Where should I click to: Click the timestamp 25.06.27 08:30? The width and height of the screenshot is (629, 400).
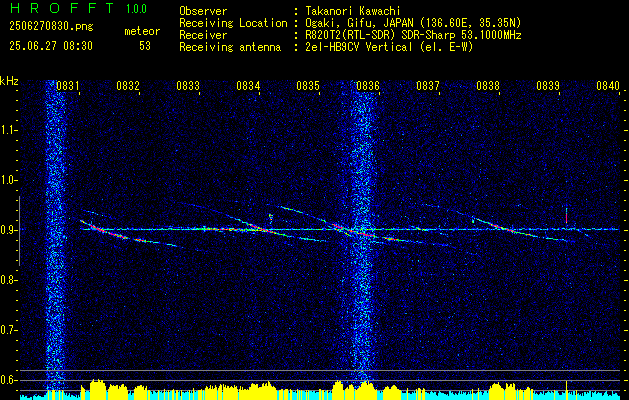coord(51,46)
